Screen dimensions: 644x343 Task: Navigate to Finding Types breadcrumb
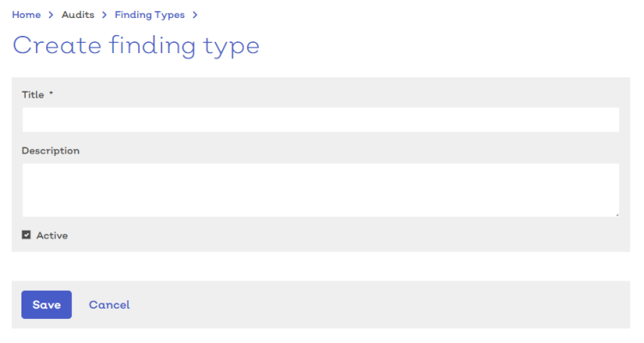pyautogui.click(x=149, y=15)
